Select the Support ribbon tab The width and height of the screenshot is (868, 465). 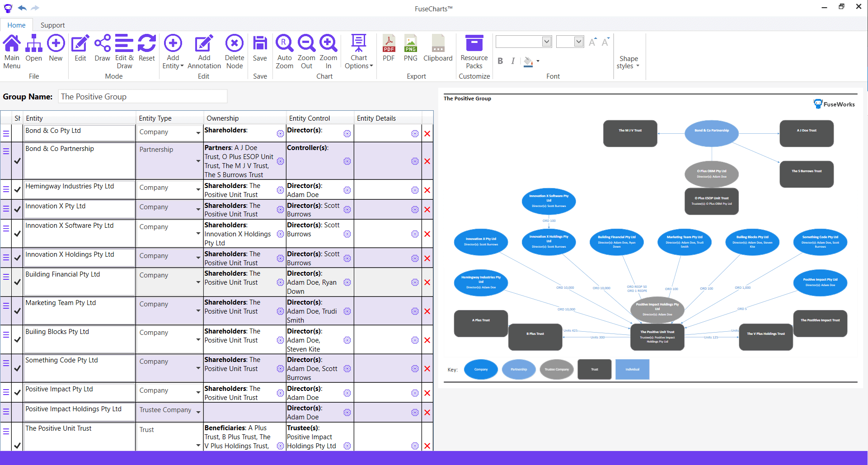pos(52,25)
